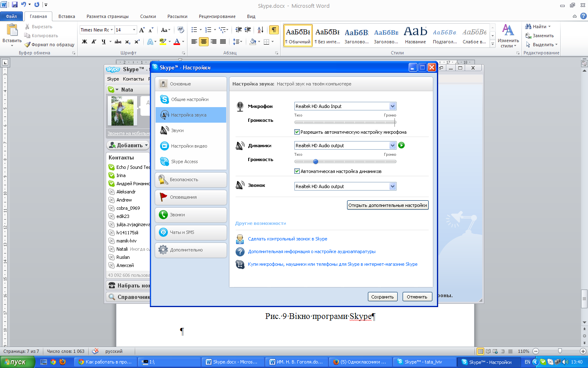Toggle italic formatting in Word ribbon
The width and height of the screenshot is (588, 368).
(94, 42)
